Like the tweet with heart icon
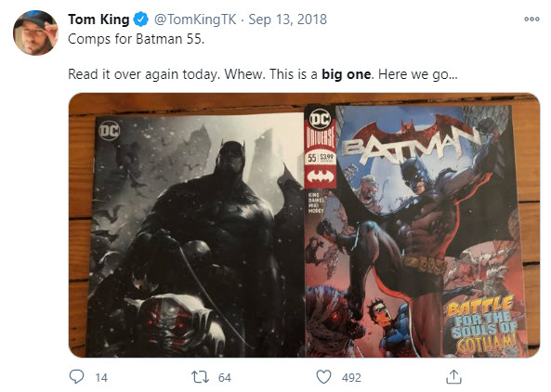The height and width of the screenshot is (392, 551). (323, 377)
